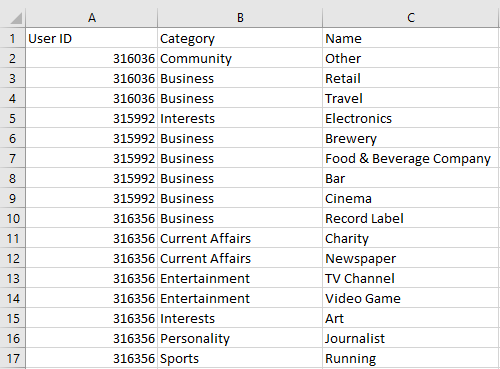Select column A header
This screenshot has height=369, width=500.
pyautogui.click(x=92, y=18)
